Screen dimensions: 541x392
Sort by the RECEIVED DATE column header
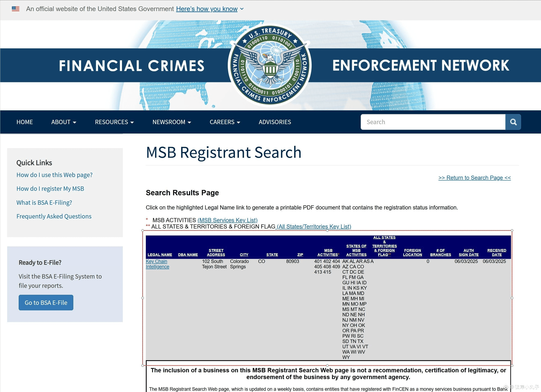[497, 253]
